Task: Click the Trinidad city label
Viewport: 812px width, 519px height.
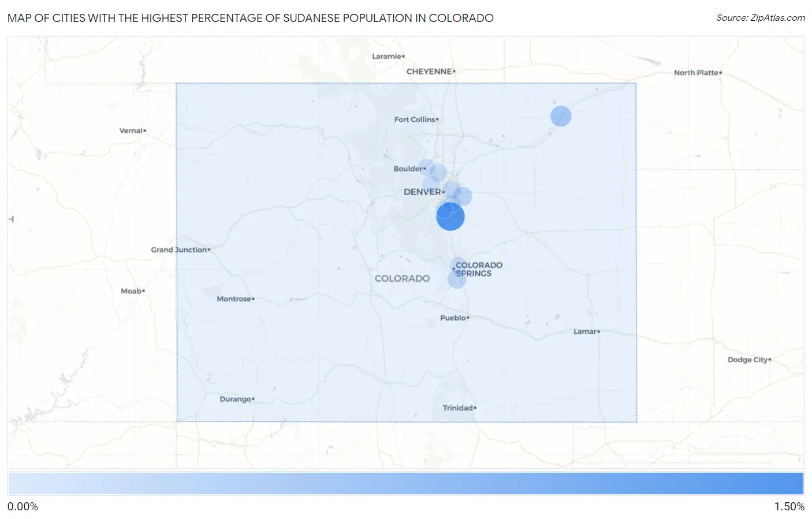Action: point(458,408)
